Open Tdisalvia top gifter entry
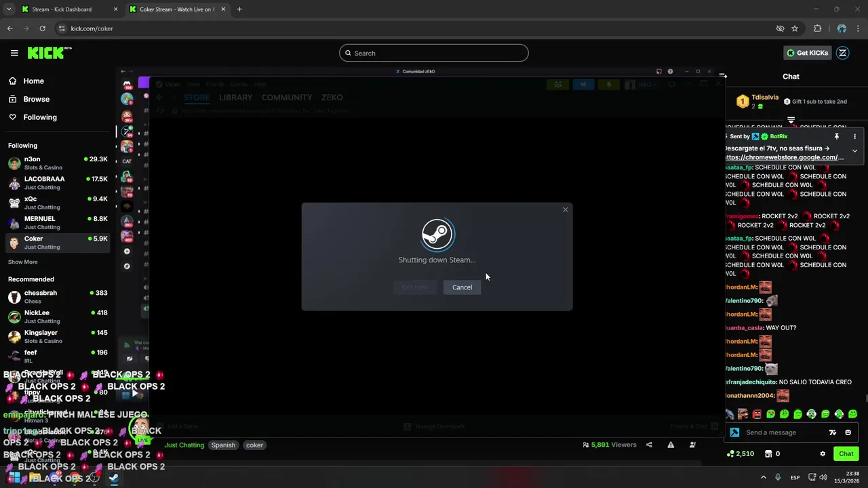The width and height of the screenshot is (868, 488). [759, 102]
